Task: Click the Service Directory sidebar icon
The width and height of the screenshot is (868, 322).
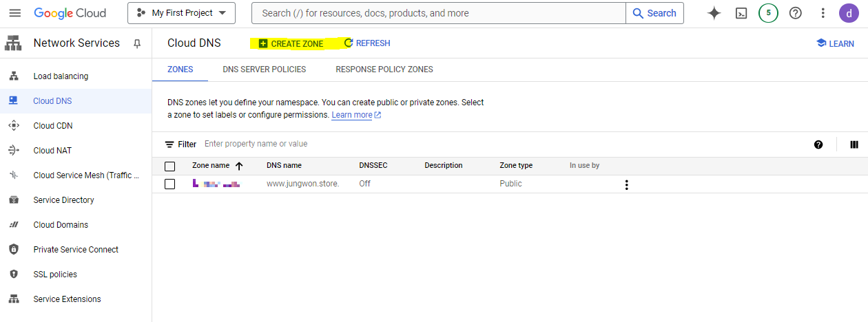Action: coord(13,200)
